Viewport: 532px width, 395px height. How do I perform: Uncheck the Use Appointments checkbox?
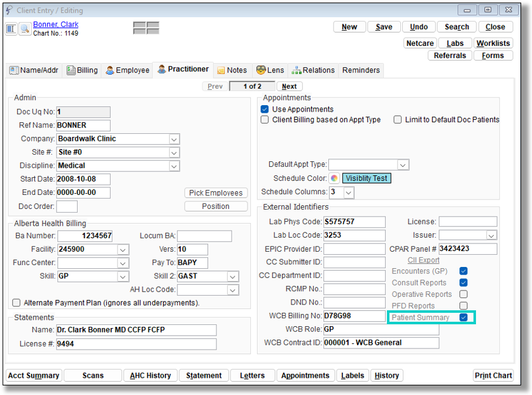265,110
